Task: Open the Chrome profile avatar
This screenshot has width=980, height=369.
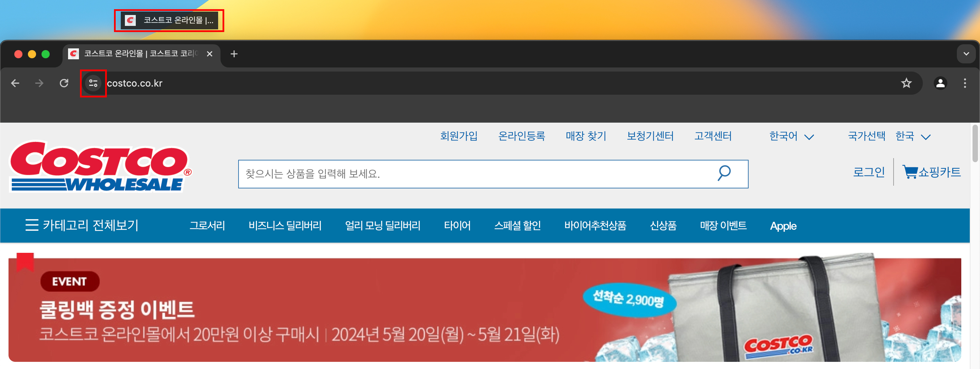Action: pyautogui.click(x=940, y=83)
